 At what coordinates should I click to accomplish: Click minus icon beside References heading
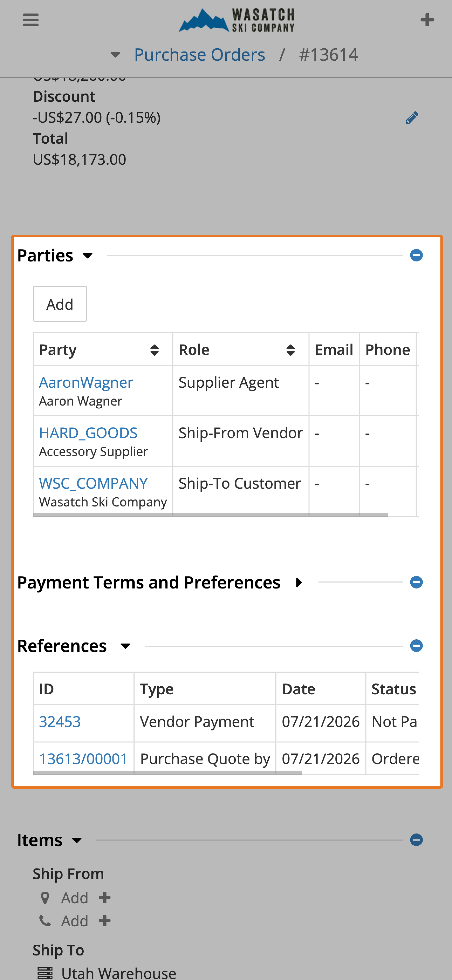tap(416, 645)
